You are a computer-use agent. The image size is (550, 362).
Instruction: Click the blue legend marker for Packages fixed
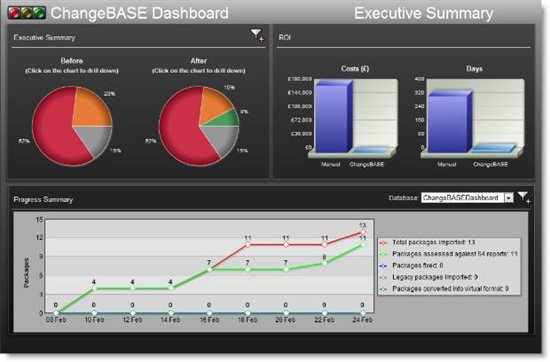click(384, 266)
